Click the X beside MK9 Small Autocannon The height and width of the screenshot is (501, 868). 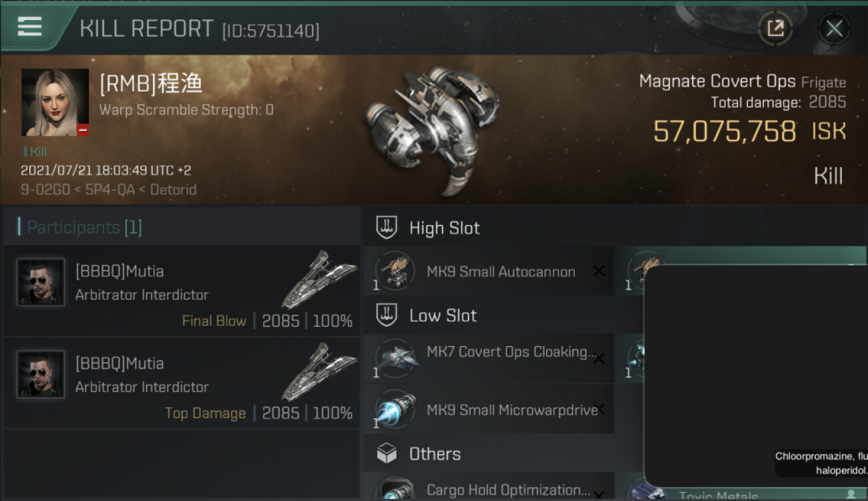(599, 271)
